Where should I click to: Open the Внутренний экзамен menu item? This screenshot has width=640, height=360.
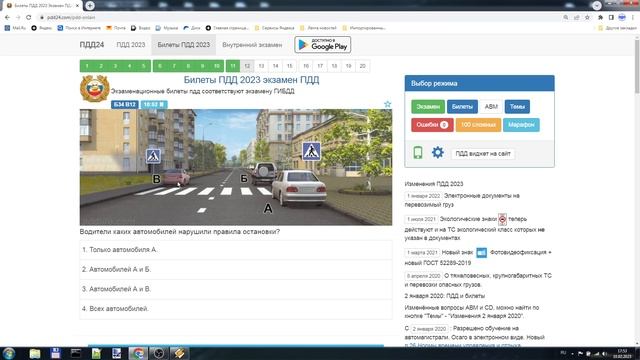(252, 44)
